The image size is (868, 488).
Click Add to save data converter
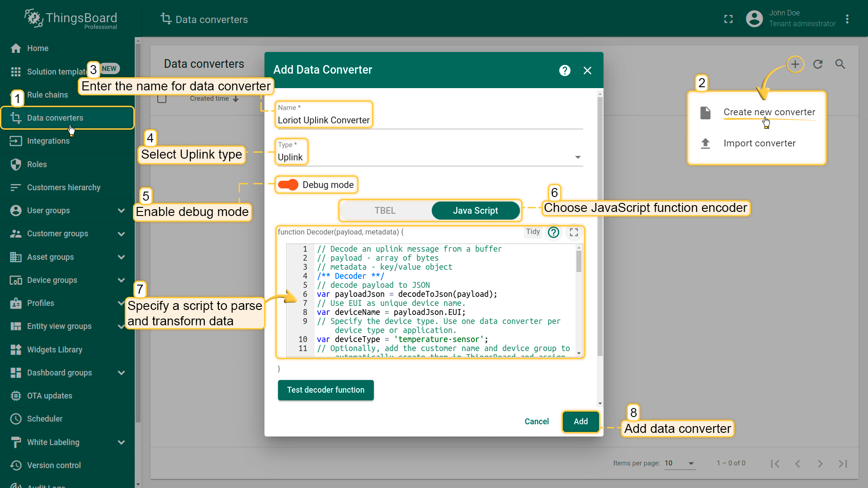(581, 422)
